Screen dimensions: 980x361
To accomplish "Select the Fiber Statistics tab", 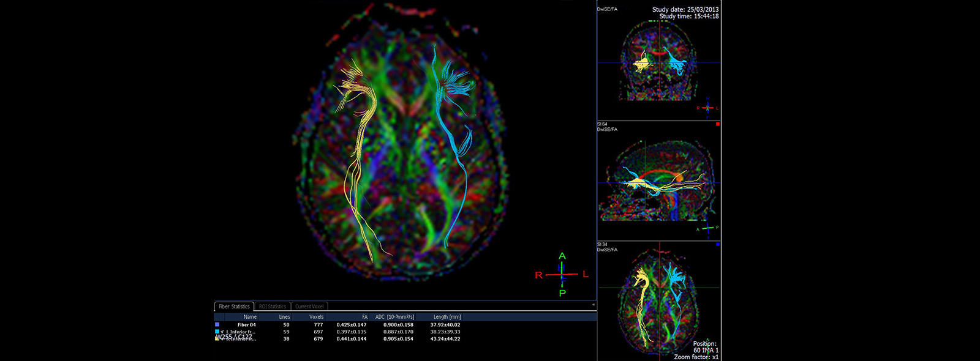I will tap(234, 307).
